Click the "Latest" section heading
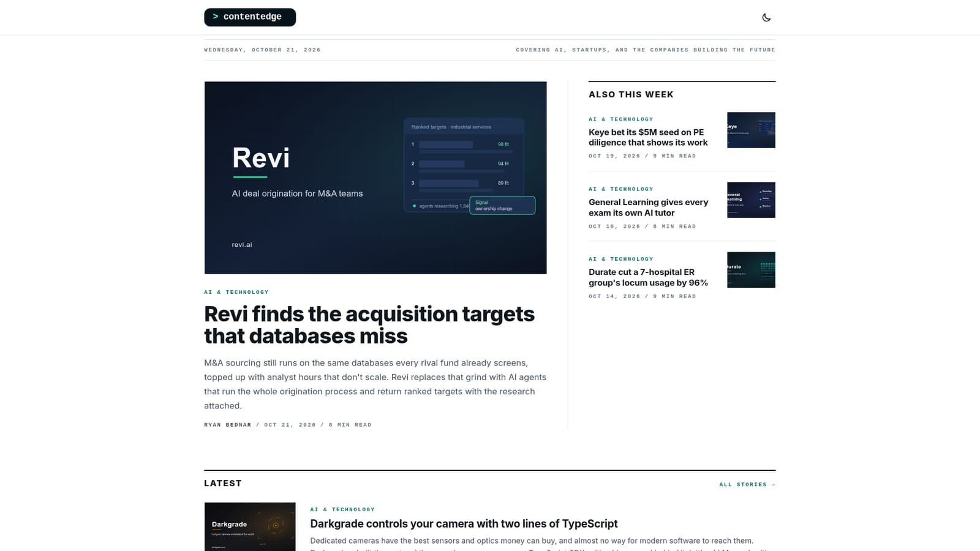The width and height of the screenshot is (980, 551). pos(223,483)
